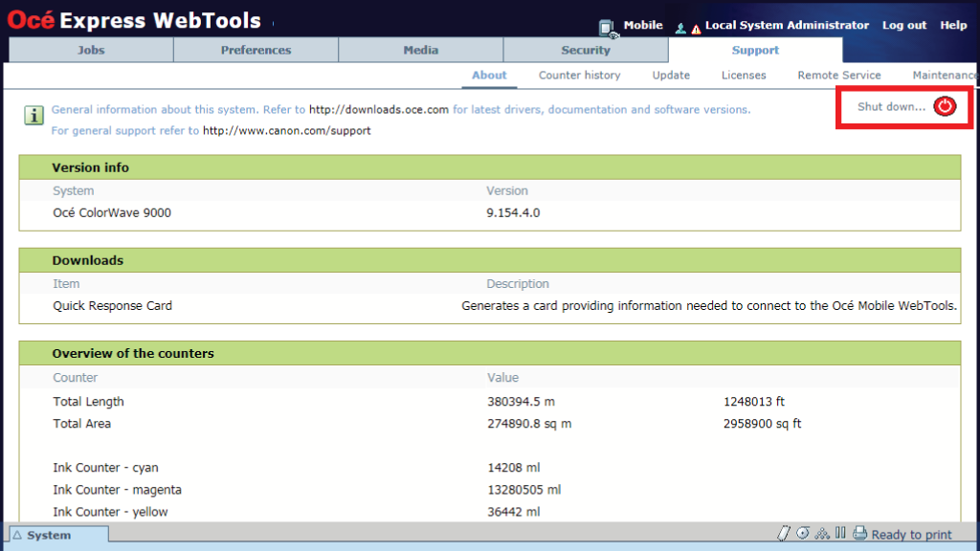This screenshot has width=980, height=551.
Task: Switch to the Security tab
Action: (586, 50)
